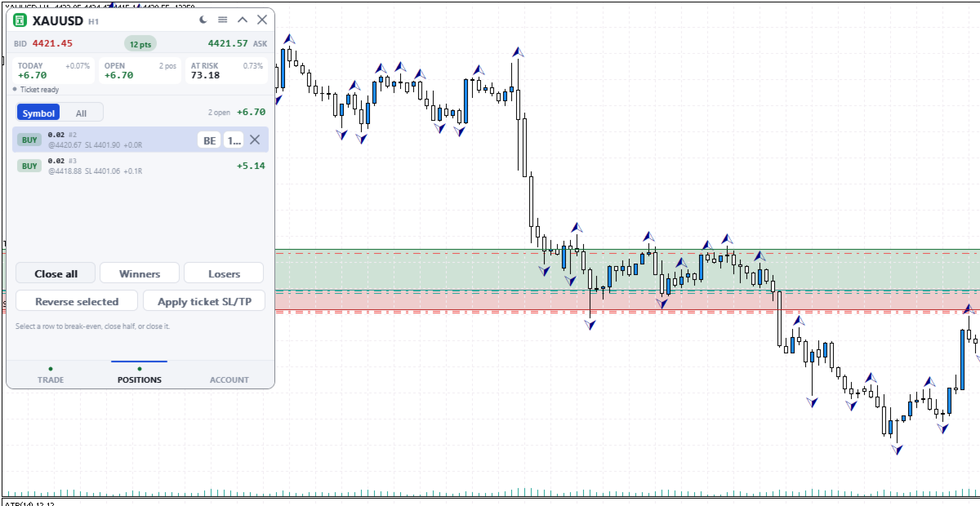The image size is (980, 506).
Task: Close Winners positions
Action: (x=140, y=273)
